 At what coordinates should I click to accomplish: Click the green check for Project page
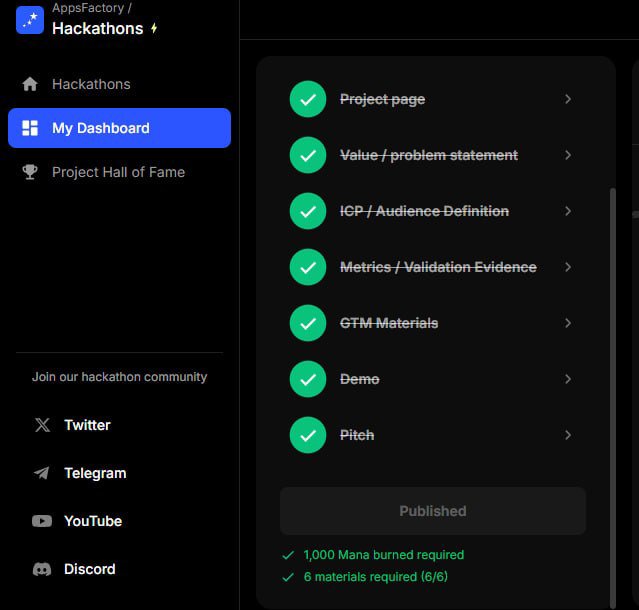click(308, 99)
